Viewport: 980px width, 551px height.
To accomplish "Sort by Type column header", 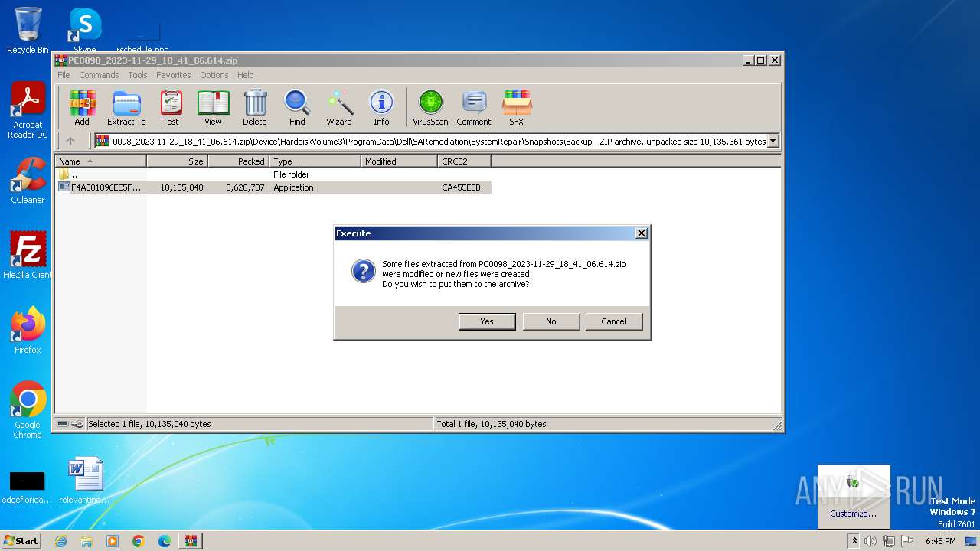I will 315,161.
